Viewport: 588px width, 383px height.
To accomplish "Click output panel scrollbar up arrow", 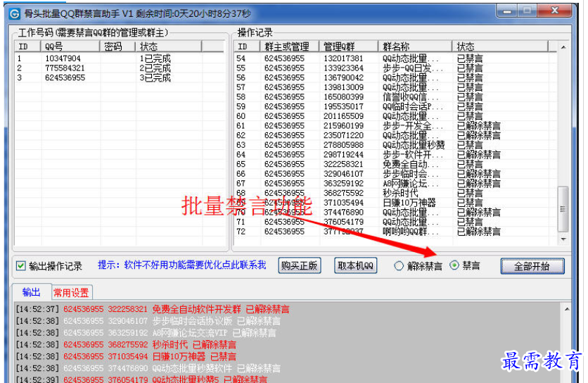I will [567, 309].
